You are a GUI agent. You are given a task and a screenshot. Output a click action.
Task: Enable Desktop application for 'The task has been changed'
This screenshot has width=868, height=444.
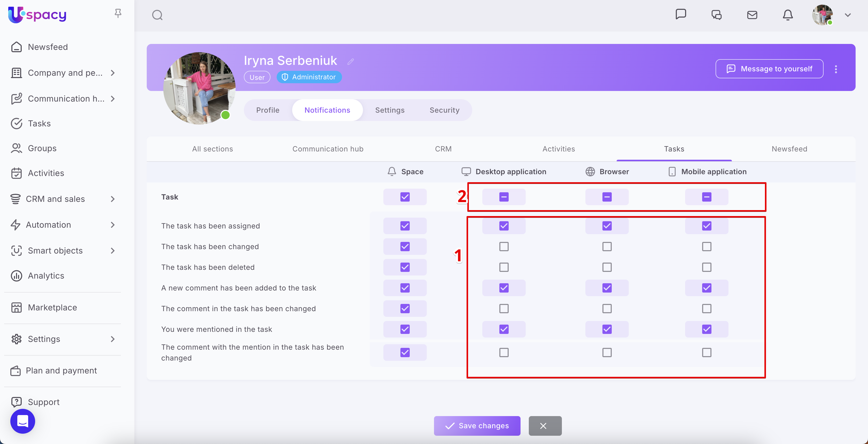(504, 247)
